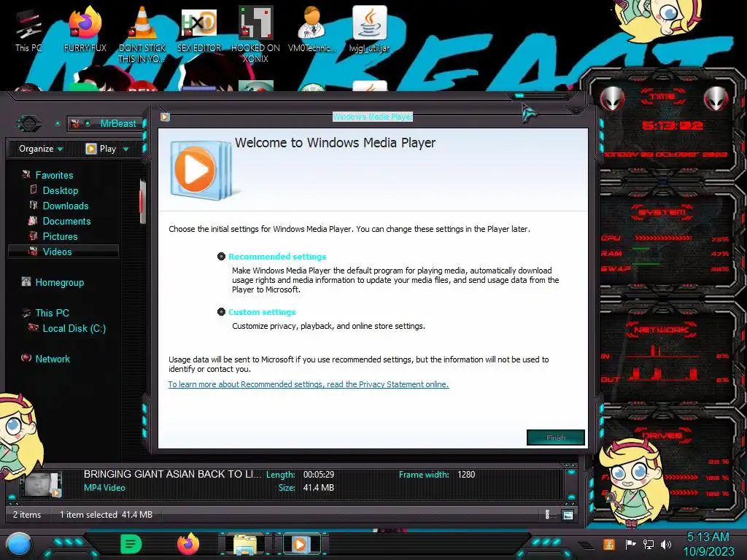Click the video thumbnail in details pane

(x=43, y=485)
